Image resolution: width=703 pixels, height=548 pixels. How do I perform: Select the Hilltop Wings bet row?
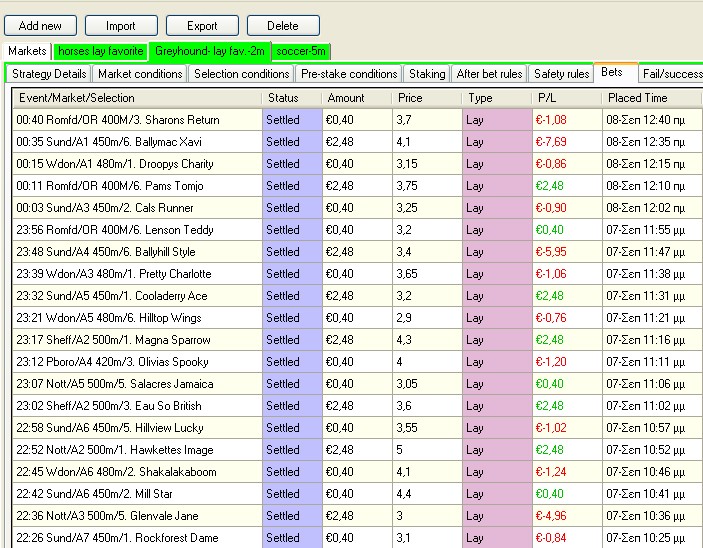pos(357,317)
